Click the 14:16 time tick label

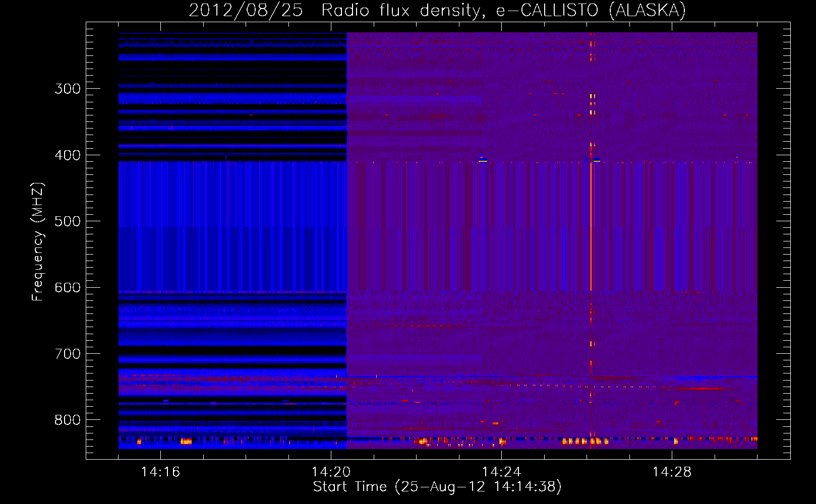coord(160,472)
